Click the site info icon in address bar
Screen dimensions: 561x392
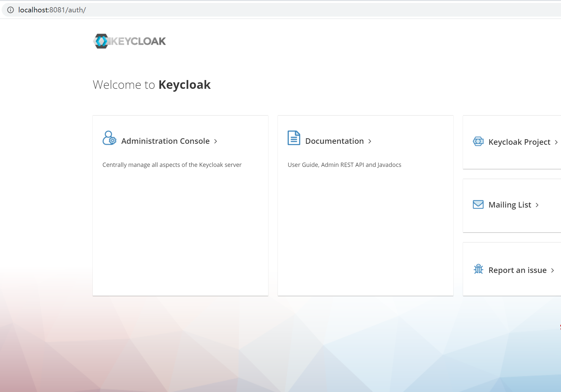10,10
